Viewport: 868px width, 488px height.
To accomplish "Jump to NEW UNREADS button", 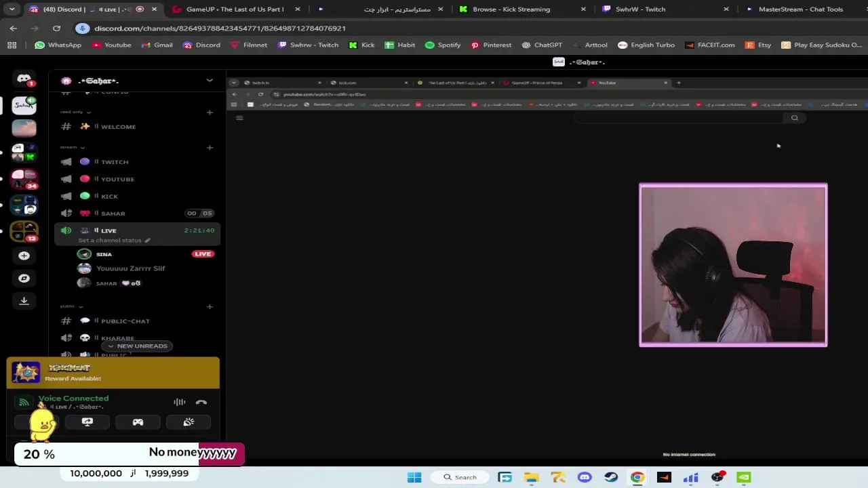I will pos(137,346).
